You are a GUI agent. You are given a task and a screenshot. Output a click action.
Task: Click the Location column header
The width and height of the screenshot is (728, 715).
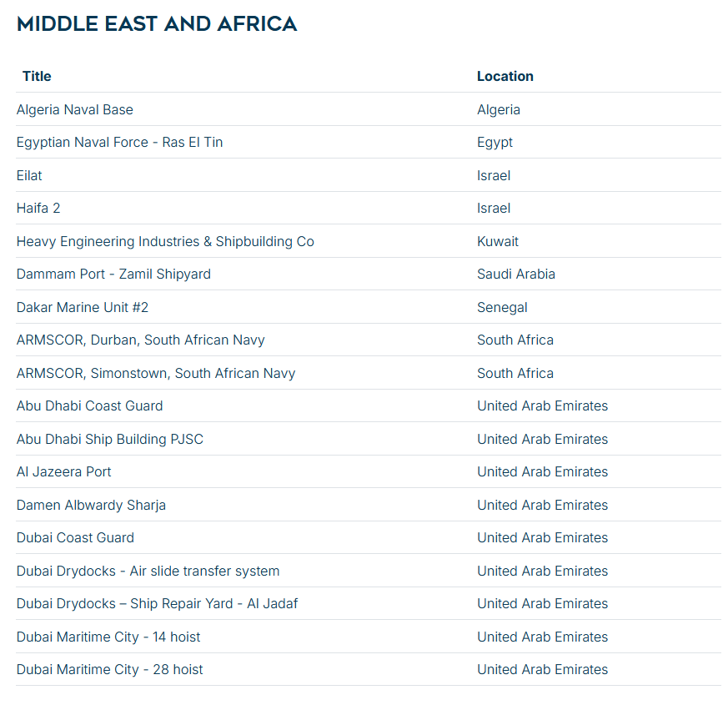point(505,76)
